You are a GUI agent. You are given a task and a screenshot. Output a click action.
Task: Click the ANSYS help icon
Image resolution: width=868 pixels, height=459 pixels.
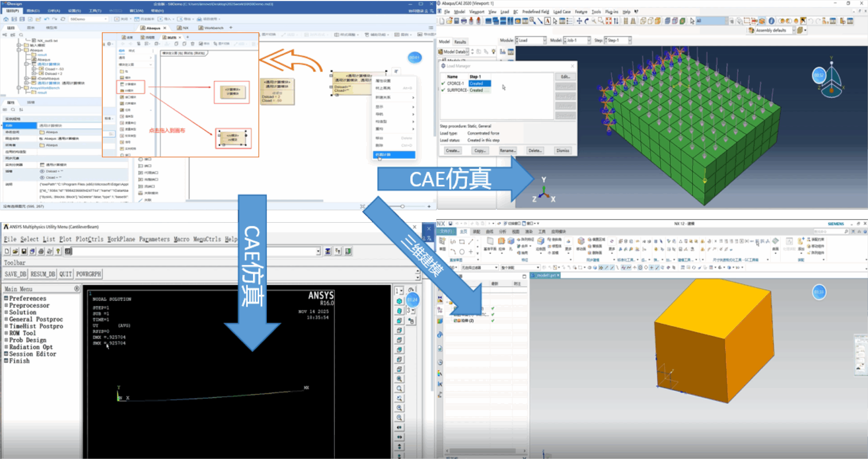[58, 251]
